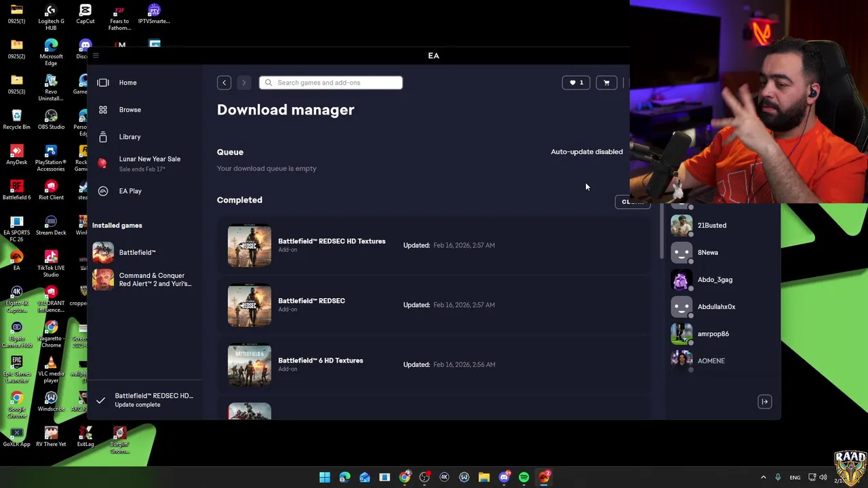Open Windows Start menu
868x488 pixels.
(325, 478)
